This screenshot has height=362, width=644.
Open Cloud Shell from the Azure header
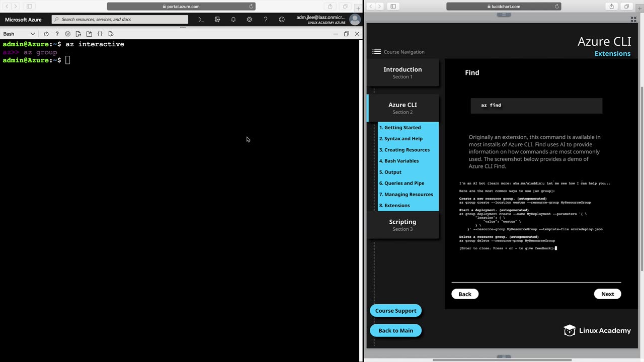[201, 20]
